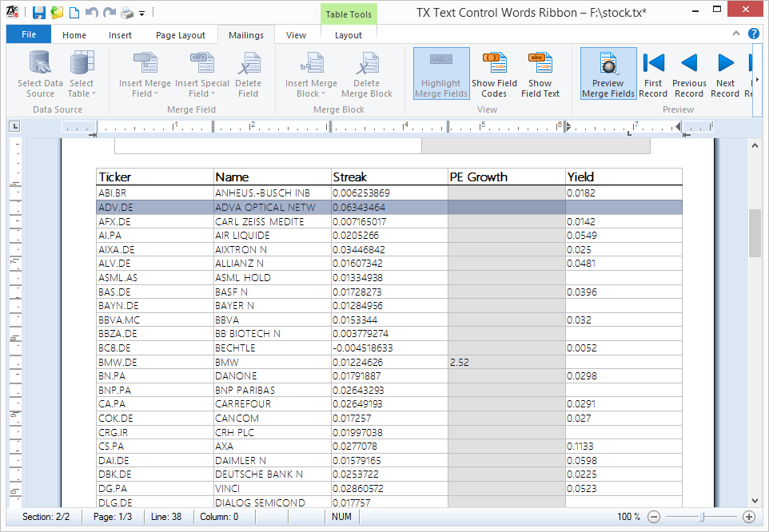Click the zoom slider in status bar

[x=701, y=516]
